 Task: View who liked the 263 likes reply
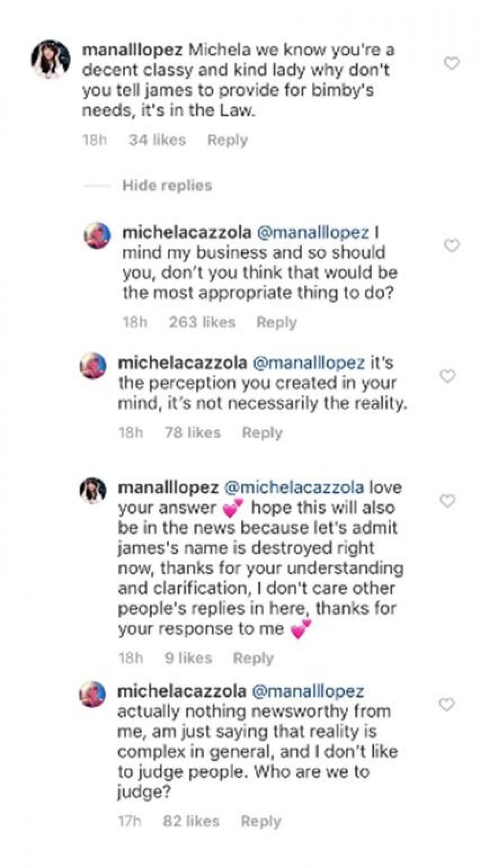pos(202,323)
